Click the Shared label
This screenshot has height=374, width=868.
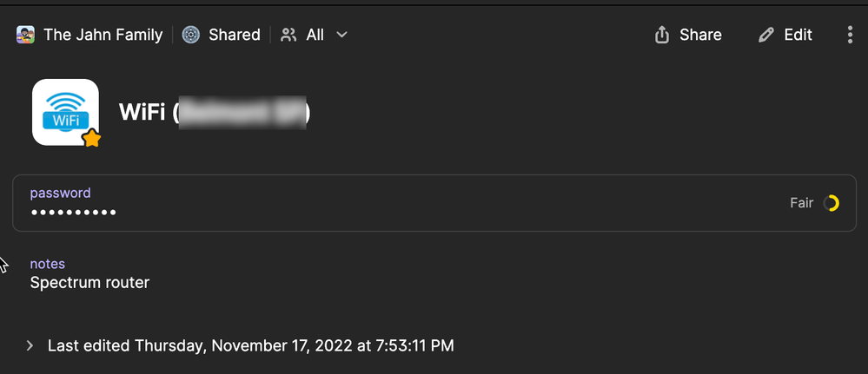[x=234, y=35]
